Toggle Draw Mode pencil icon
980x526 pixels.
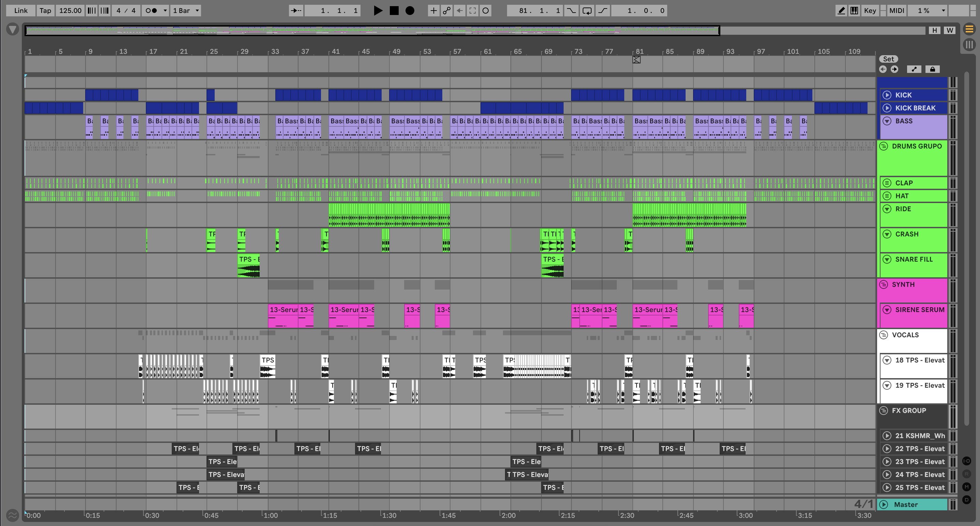842,11
